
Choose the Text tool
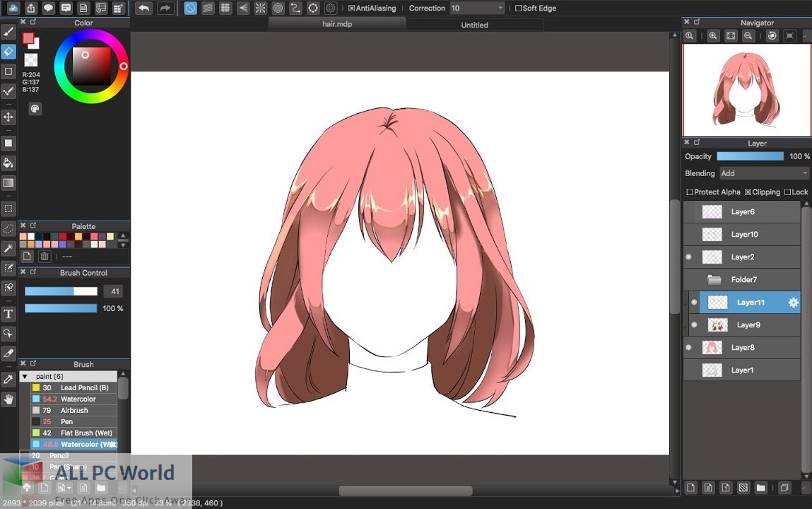click(8, 313)
